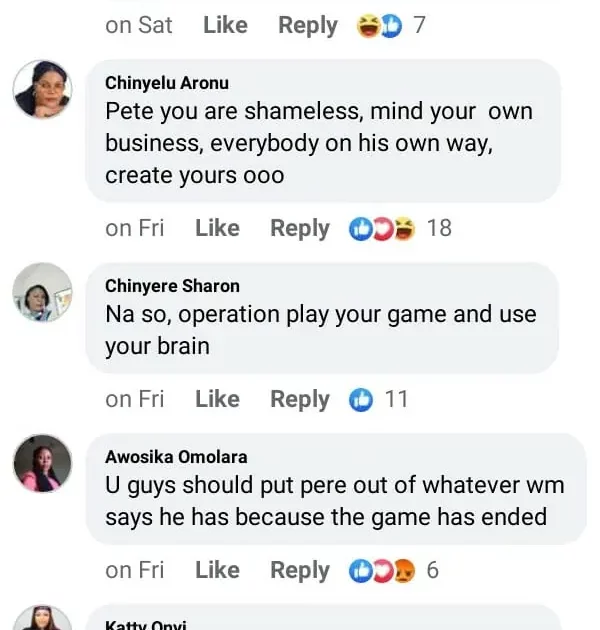Tap the reaction emojis beside count 7
The image size is (600, 630).
[379, 26]
